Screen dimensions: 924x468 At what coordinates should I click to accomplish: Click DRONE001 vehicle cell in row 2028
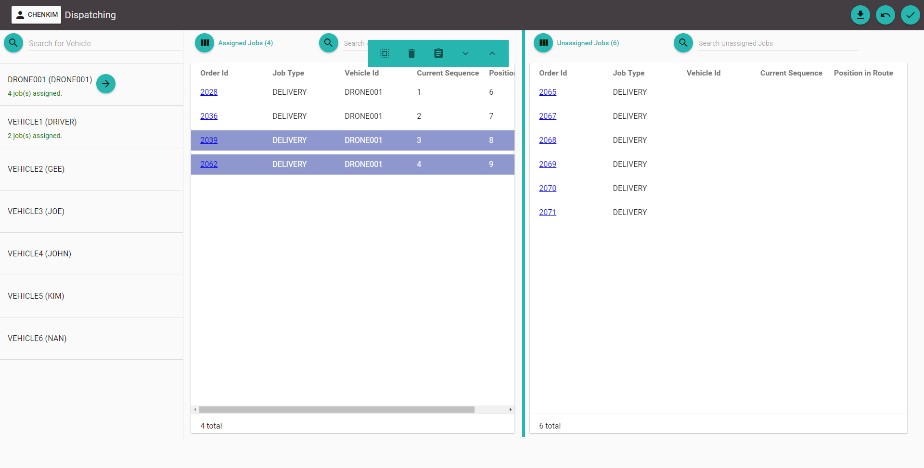[x=363, y=92]
